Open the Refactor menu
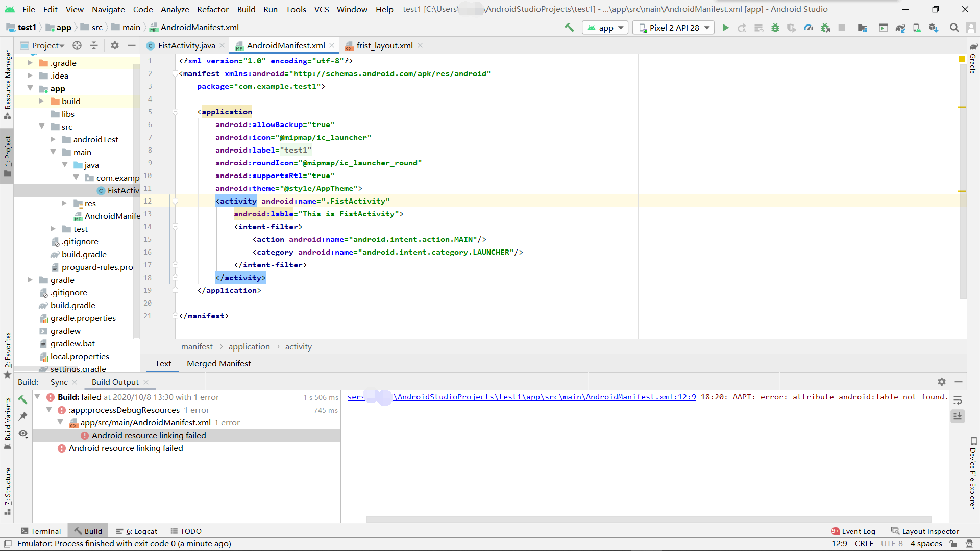Image resolution: width=980 pixels, height=551 pixels. click(x=212, y=9)
